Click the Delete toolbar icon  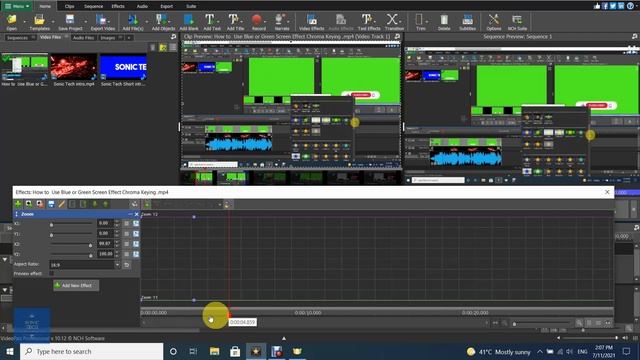click(444, 20)
